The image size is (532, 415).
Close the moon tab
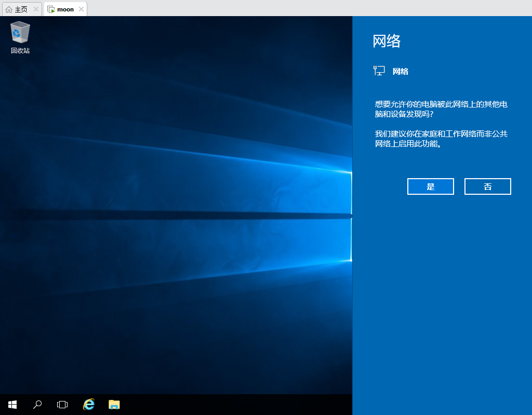pos(82,9)
